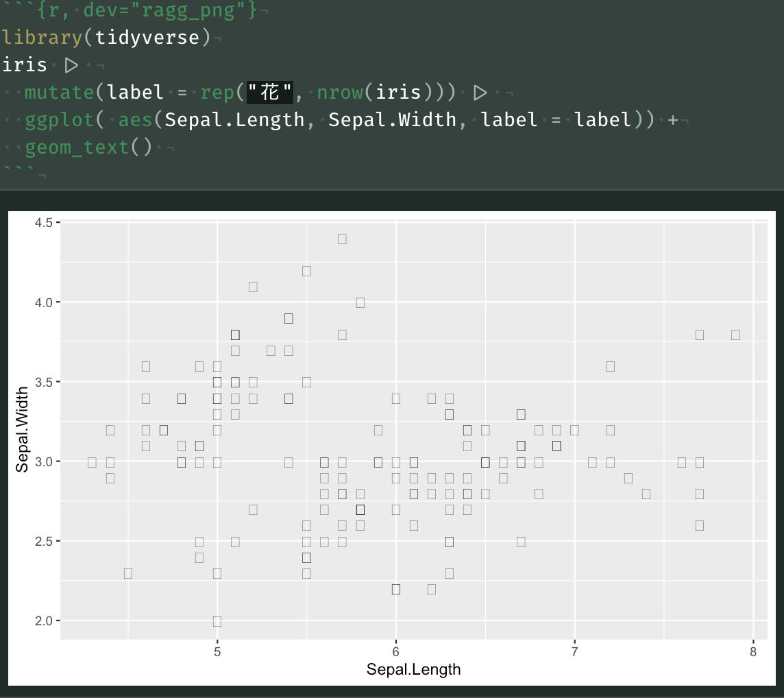Click nrow in the code
This screenshot has width=784, height=698.
pyautogui.click(x=340, y=93)
